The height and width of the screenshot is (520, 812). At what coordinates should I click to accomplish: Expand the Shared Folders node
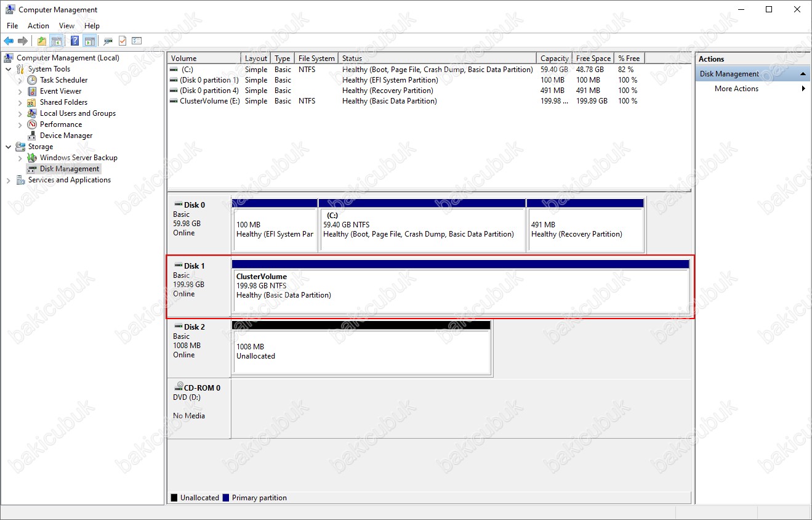(x=20, y=102)
